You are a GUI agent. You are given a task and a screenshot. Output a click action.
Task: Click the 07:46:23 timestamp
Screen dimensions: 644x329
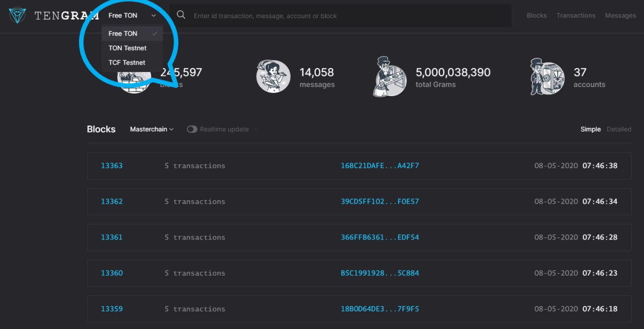(x=600, y=273)
